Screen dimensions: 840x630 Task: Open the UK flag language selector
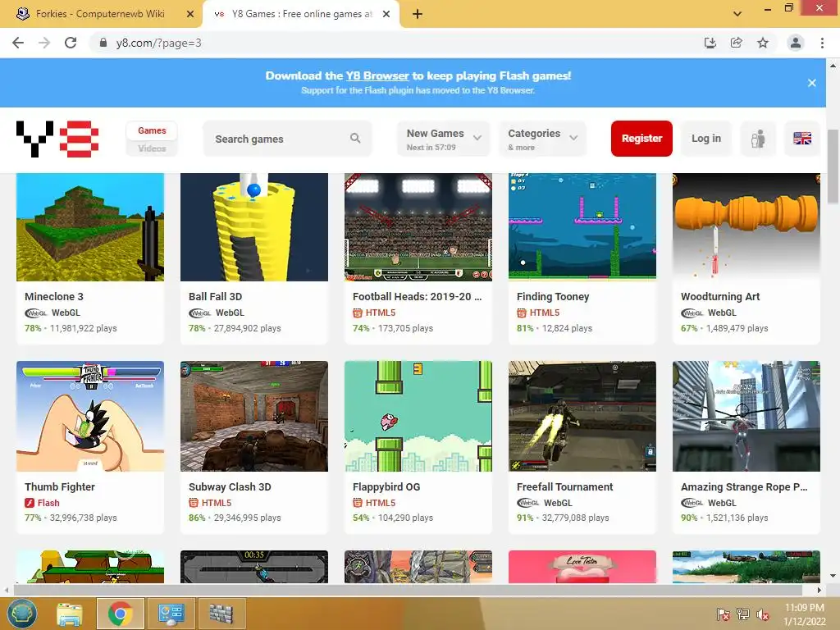pyautogui.click(x=802, y=139)
